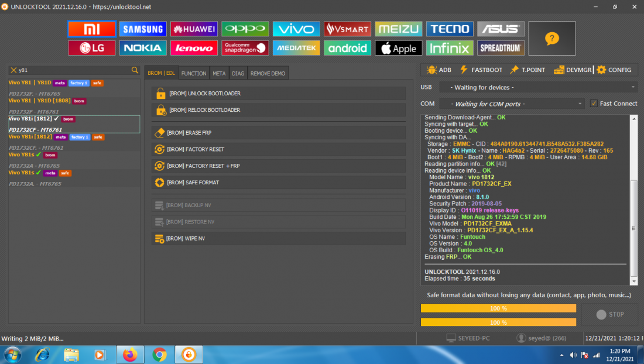This screenshot has height=364, width=644.
Task: Toggle the Fast Connect checkbox
Action: click(594, 104)
